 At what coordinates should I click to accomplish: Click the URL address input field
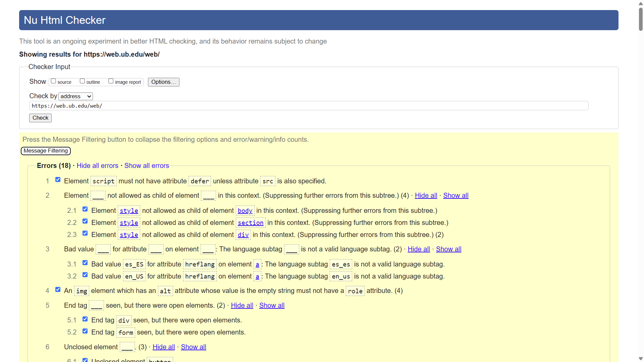tap(309, 106)
